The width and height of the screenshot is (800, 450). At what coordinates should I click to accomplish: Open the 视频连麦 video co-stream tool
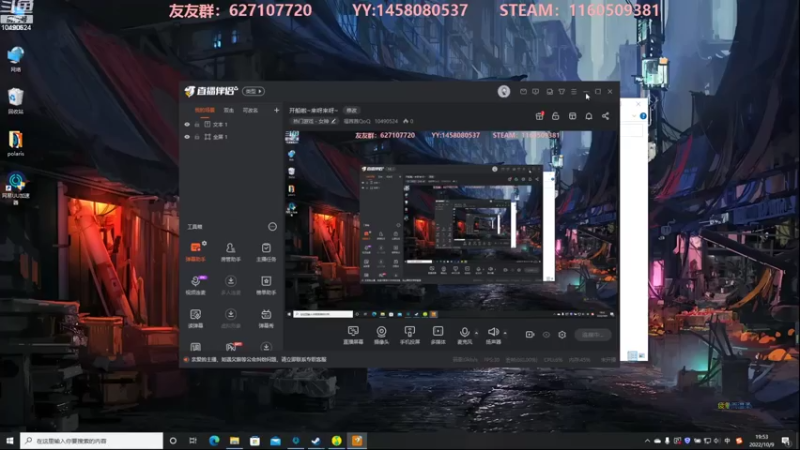195,285
